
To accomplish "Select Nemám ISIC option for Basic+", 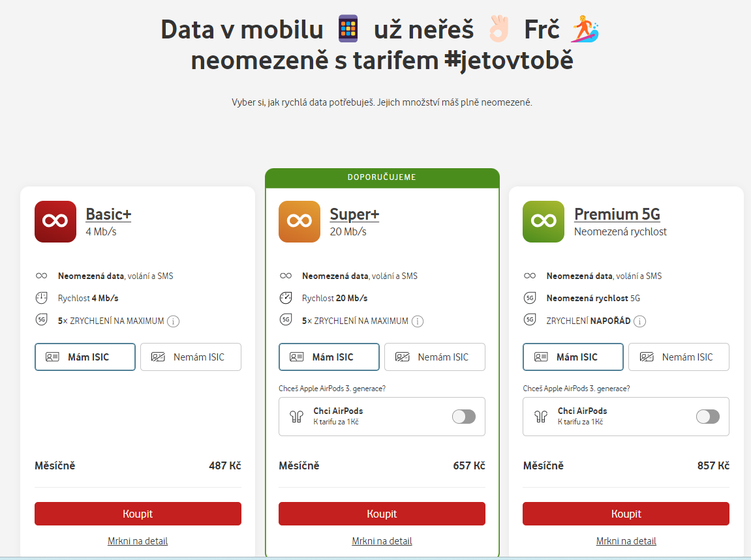I will coord(191,357).
